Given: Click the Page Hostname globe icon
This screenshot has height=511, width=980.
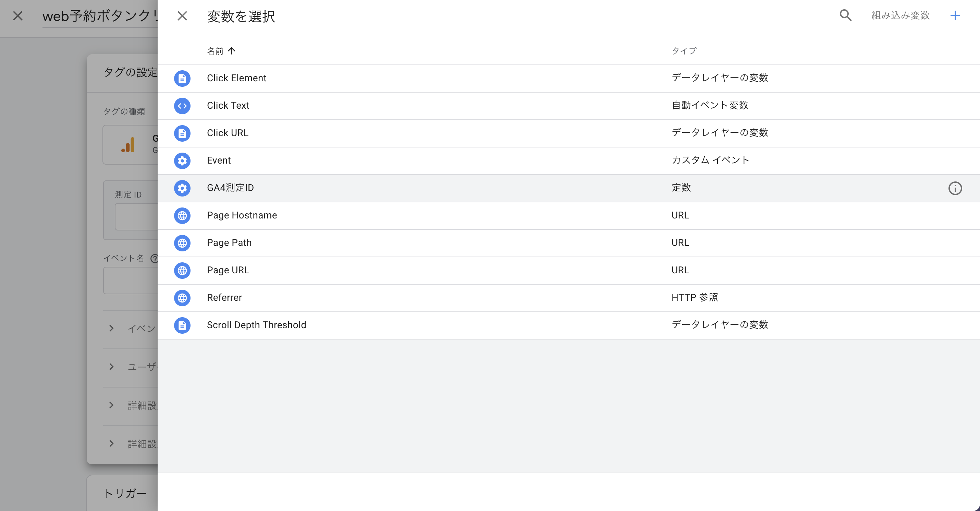Looking at the screenshot, I should point(182,215).
